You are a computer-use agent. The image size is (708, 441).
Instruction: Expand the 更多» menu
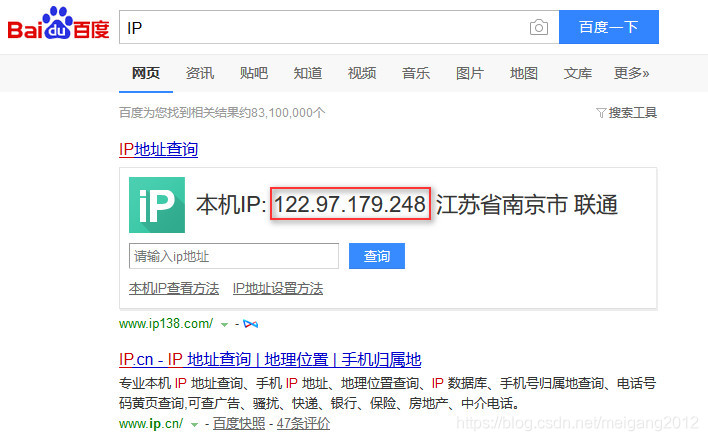coord(631,73)
